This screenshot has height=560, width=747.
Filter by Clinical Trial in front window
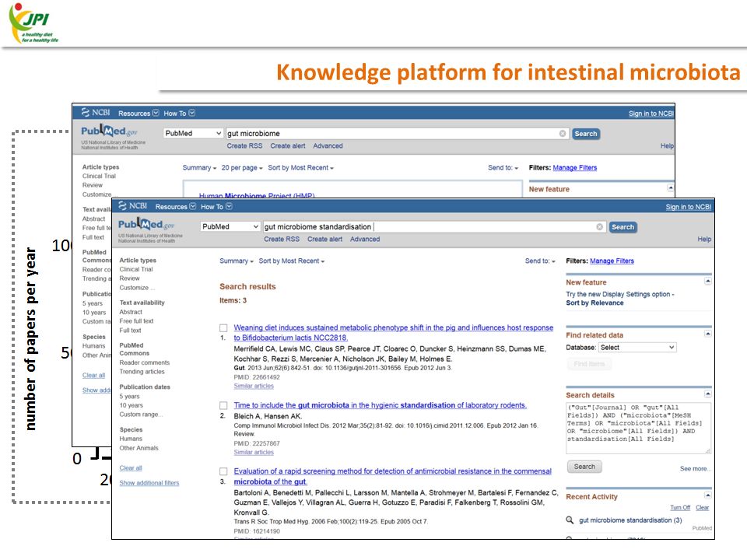[x=135, y=270]
